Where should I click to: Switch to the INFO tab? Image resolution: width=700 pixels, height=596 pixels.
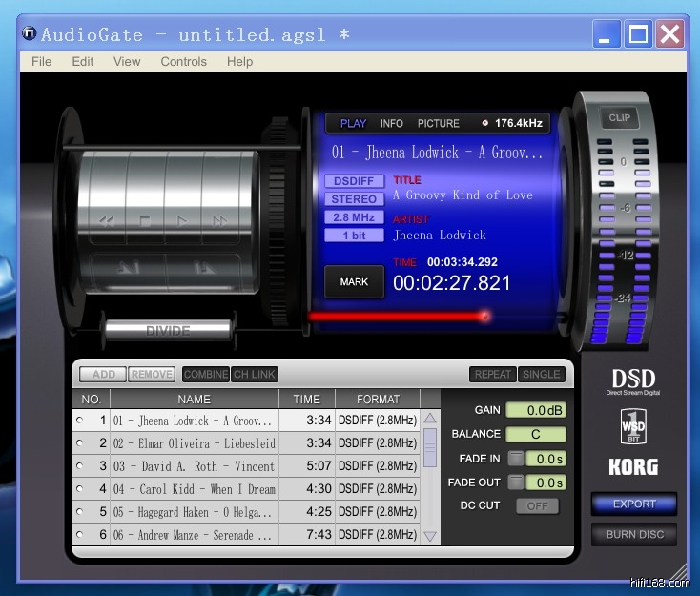tap(391, 123)
